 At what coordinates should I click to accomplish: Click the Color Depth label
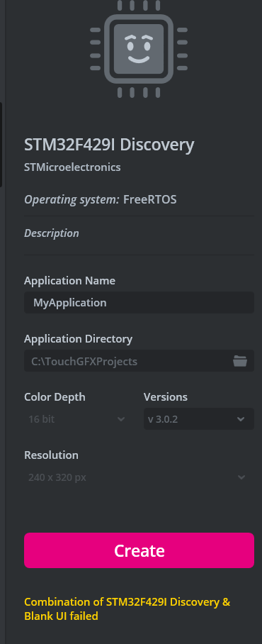(x=55, y=396)
